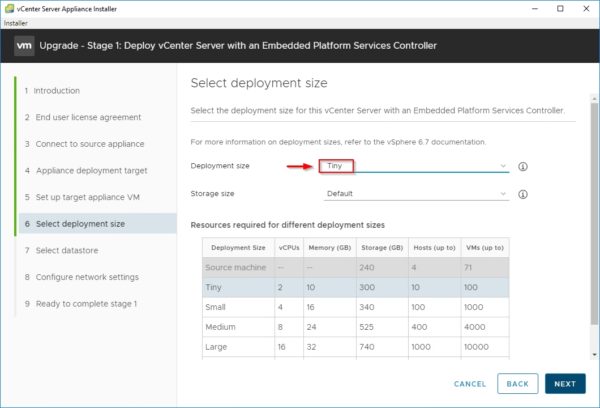Click the VMs (up to) column header

click(485, 248)
